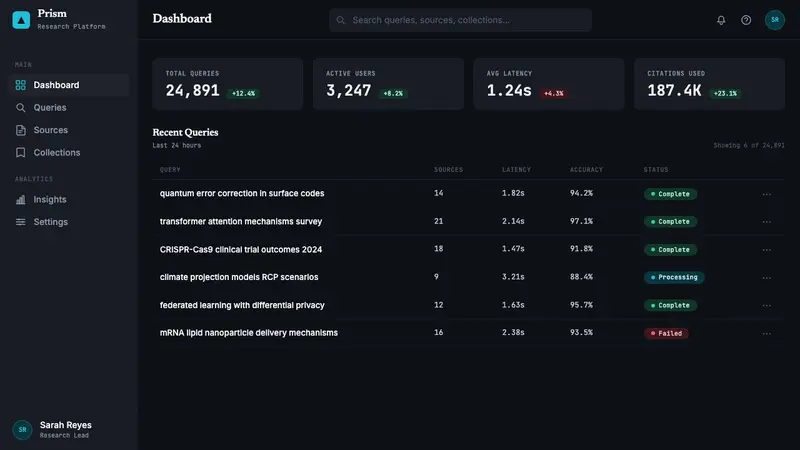
Task: Open query 'federated learning with differential privacy'
Action: [242, 305]
